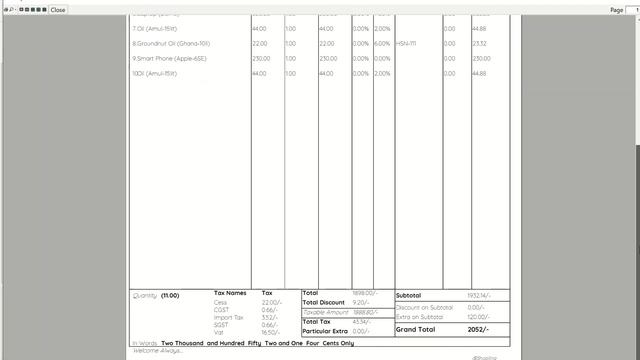The width and height of the screenshot is (640, 360).
Task: Select Three pages layout icon
Action: pos(33,9)
